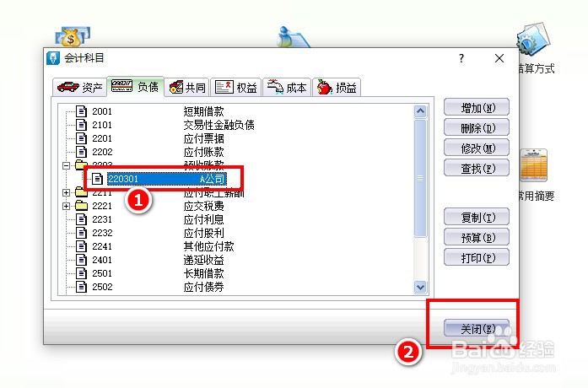Image resolution: width=588 pixels, height=388 pixels.
Task: Open the 权益 tab
Action: point(236,88)
